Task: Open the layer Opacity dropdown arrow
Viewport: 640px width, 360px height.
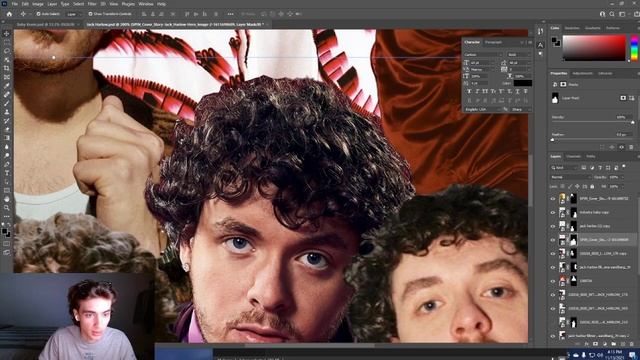Action: click(622, 177)
